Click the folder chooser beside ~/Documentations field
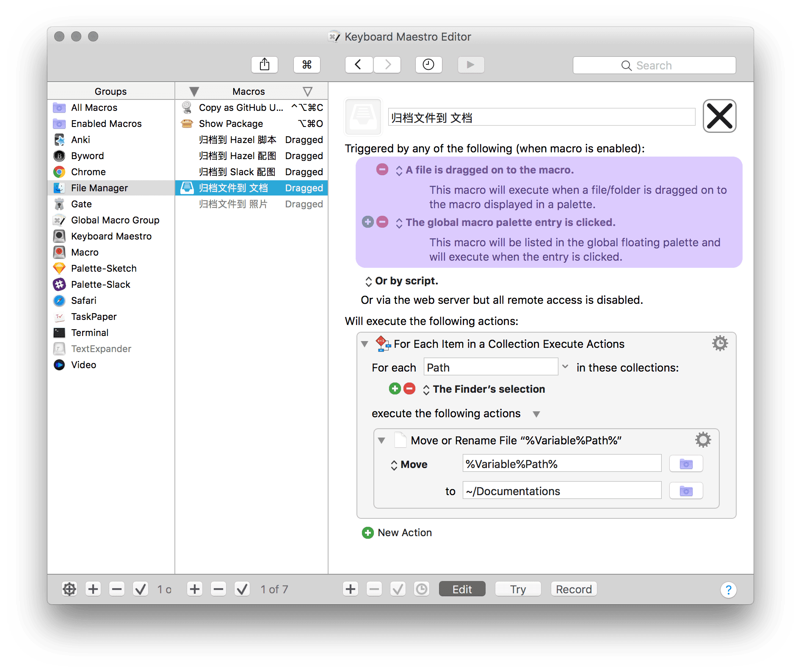Image resolution: width=801 pixels, height=672 pixels. [685, 491]
